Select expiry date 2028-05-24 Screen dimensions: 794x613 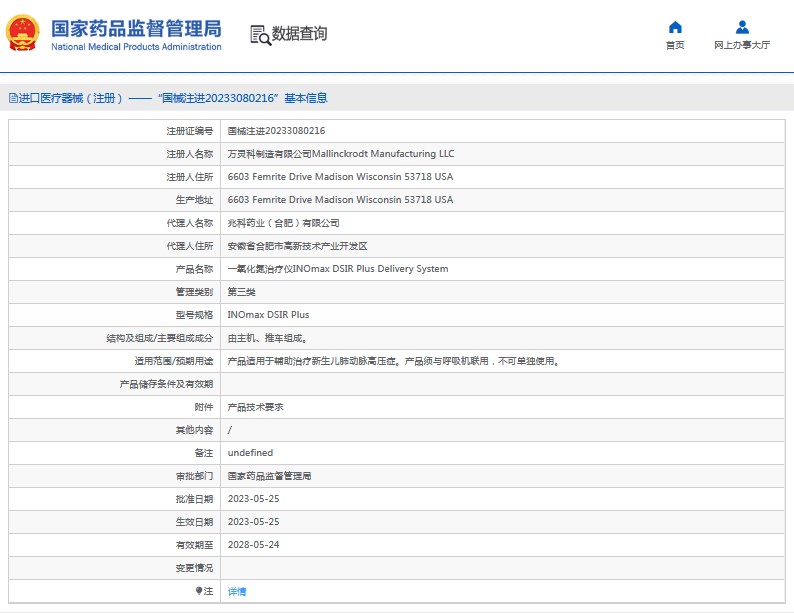254,545
